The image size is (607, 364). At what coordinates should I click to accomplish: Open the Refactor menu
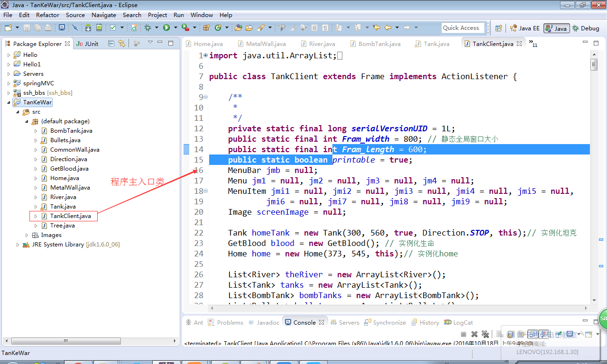click(x=48, y=15)
